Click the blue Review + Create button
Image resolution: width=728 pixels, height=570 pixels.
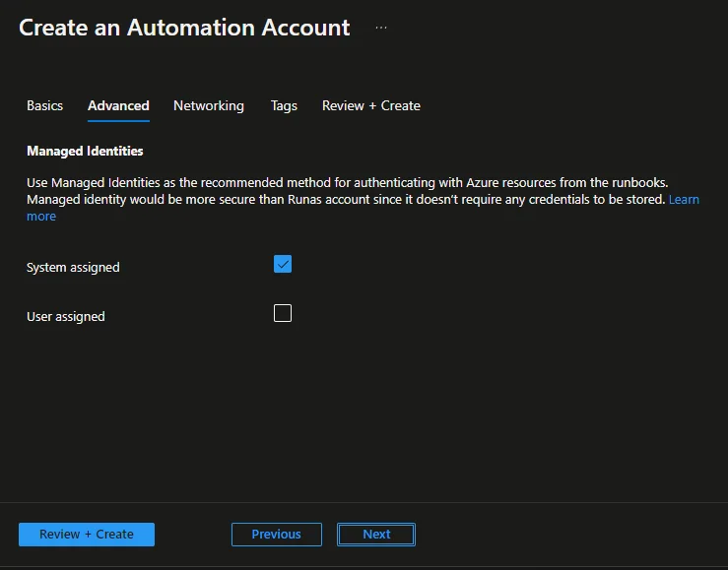point(87,535)
